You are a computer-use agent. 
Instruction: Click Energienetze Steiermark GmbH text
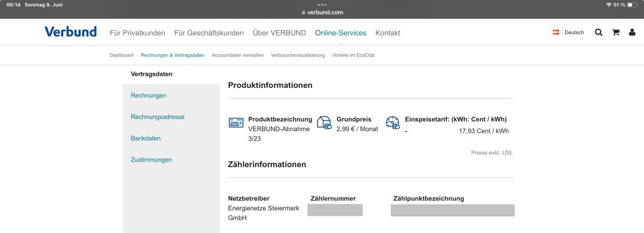(264, 213)
